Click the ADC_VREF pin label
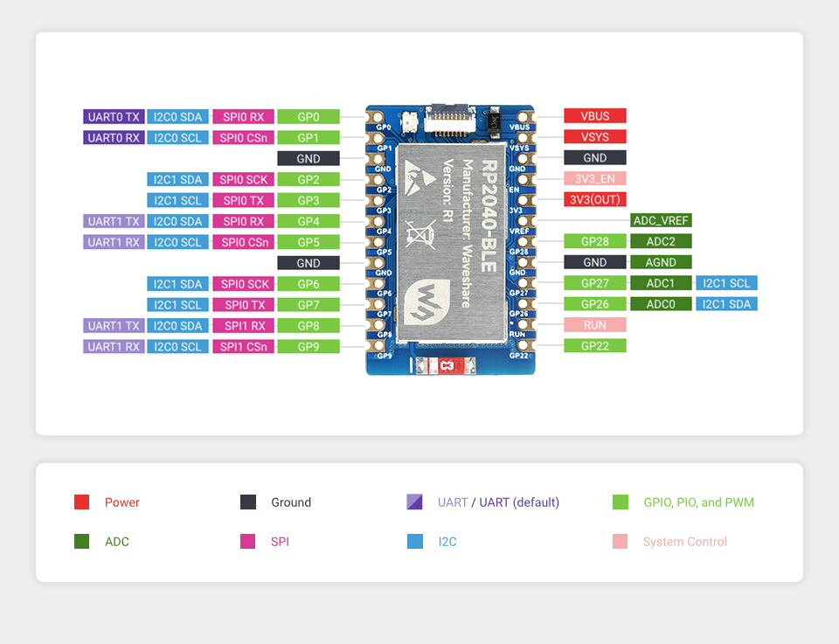 coord(661,220)
